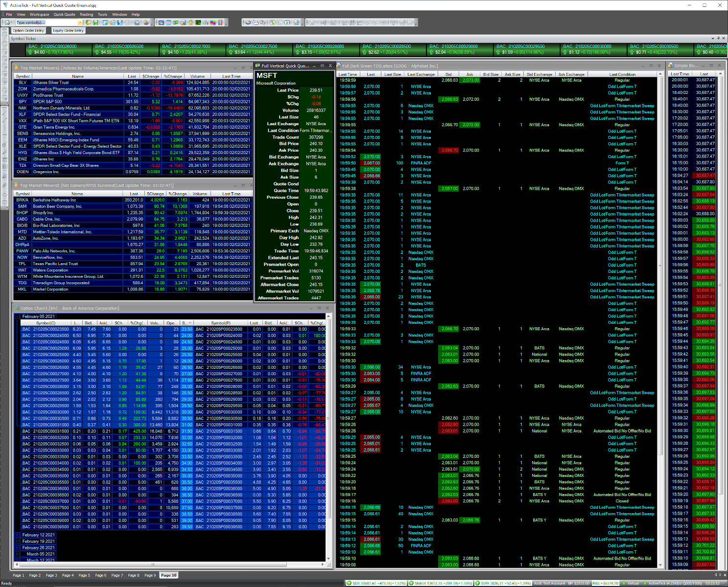Click the red-green market matrix toolbar icon
The image size is (728, 587).
click(x=198, y=23)
